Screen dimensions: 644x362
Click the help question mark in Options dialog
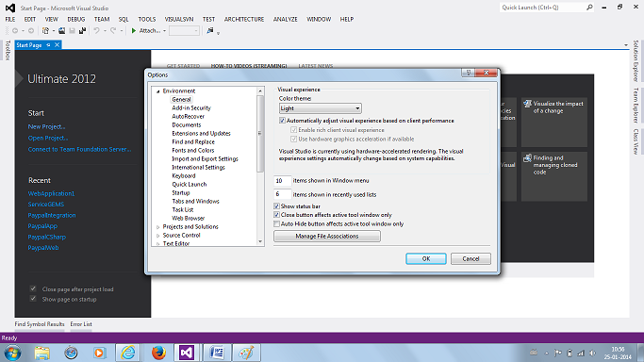point(469,73)
